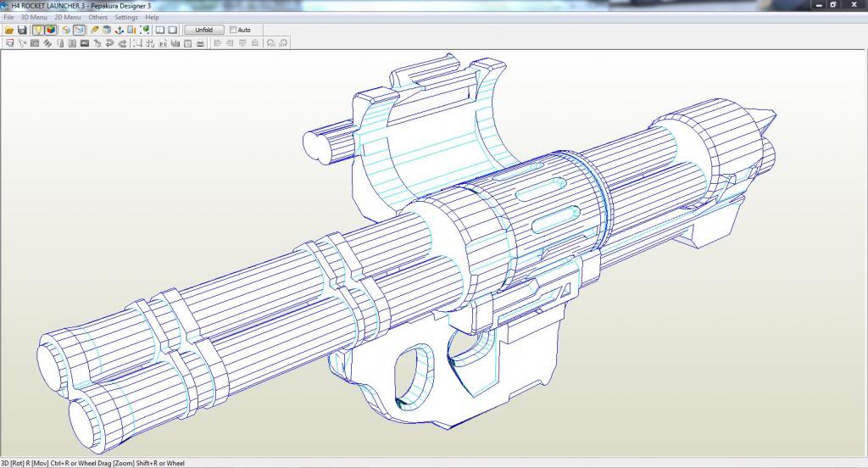
Task: Click the anchor icon in the toolbar
Action: pos(119,30)
